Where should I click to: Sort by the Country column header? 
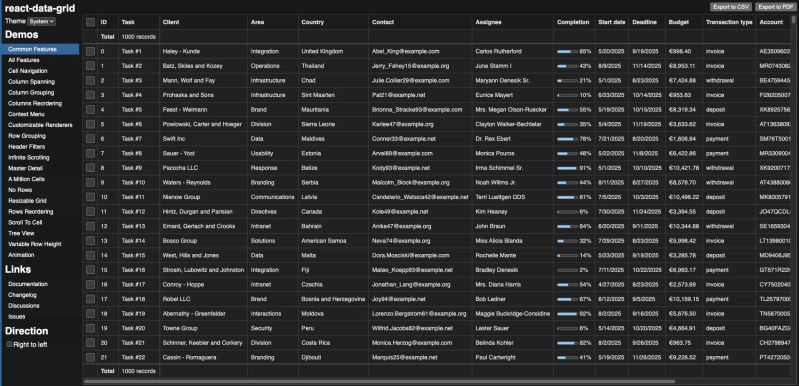333,22
